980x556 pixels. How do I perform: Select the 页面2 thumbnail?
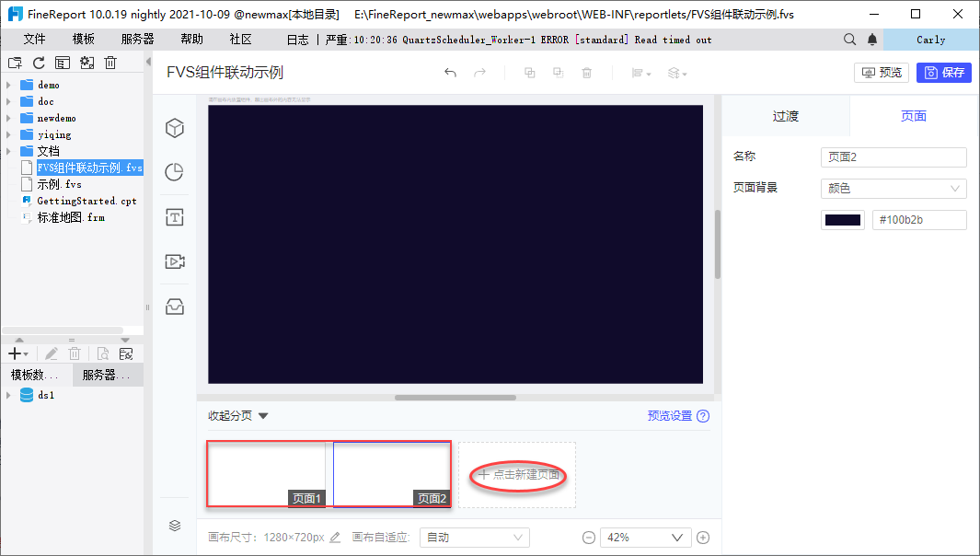[x=392, y=474]
